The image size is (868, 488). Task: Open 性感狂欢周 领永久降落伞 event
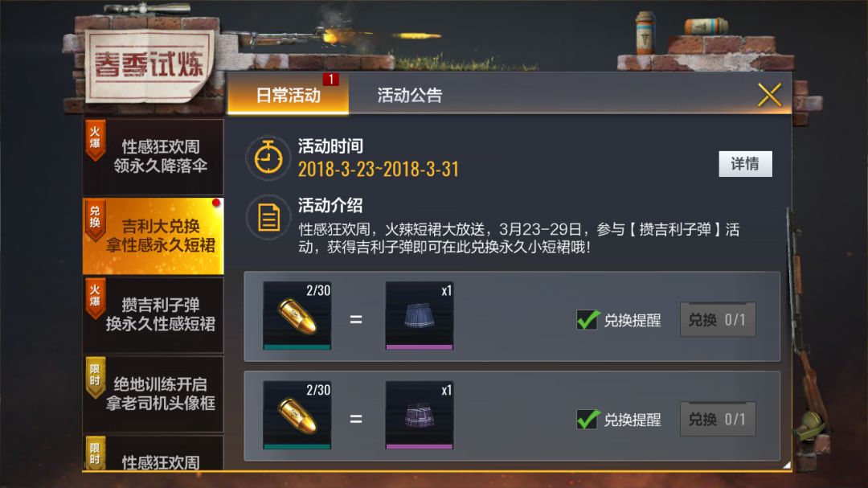(x=154, y=156)
